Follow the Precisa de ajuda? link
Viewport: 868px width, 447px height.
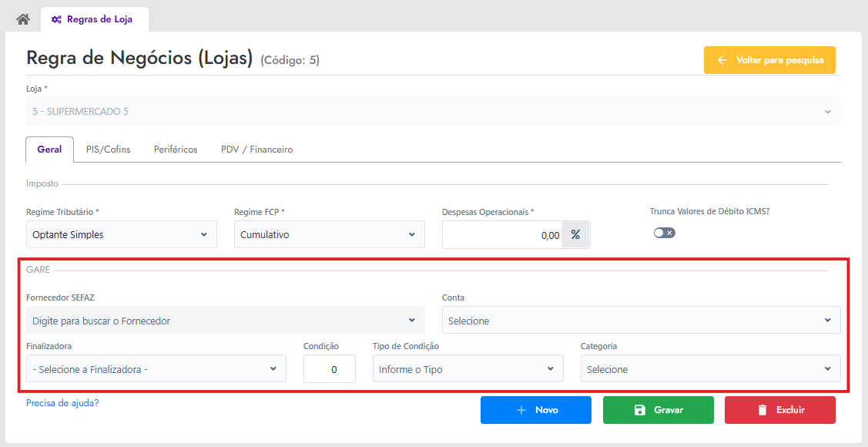click(x=62, y=403)
